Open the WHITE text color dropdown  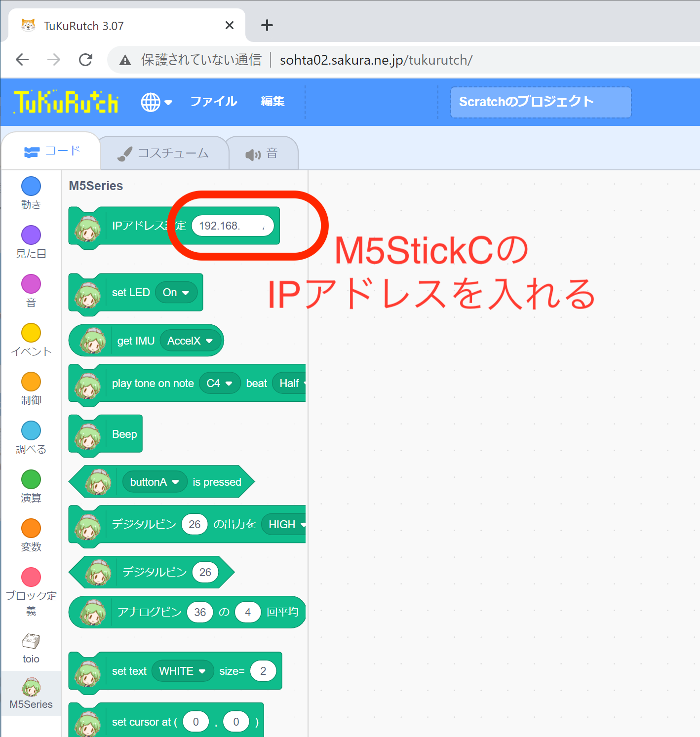(x=183, y=671)
